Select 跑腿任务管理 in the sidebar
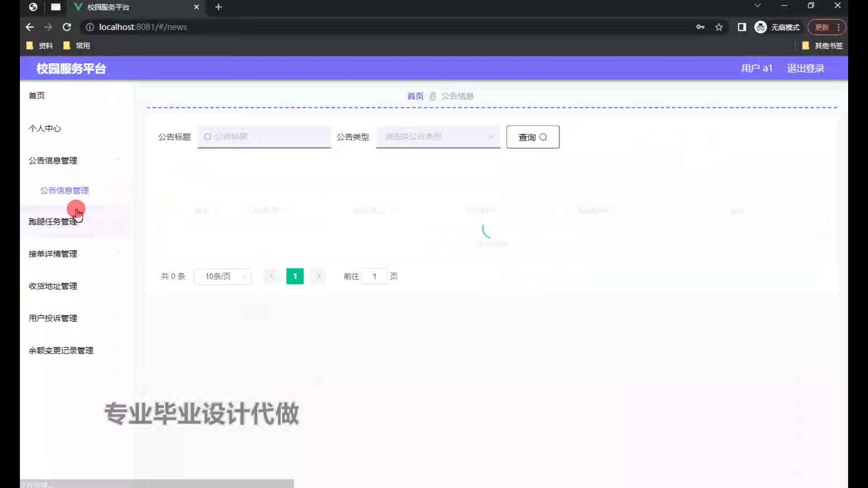This screenshot has width=868, height=488. [53, 221]
